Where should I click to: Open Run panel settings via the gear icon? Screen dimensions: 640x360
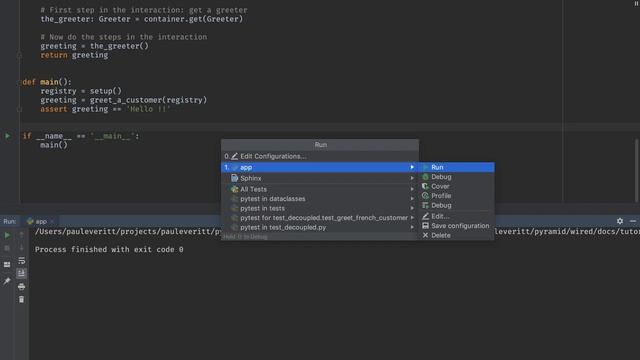(x=620, y=221)
